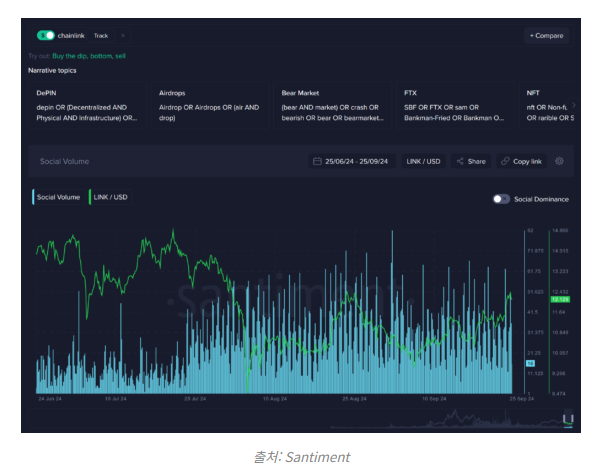The image size is (609, 470).
Task: Click the + Compare button
Action: [547, 35]
